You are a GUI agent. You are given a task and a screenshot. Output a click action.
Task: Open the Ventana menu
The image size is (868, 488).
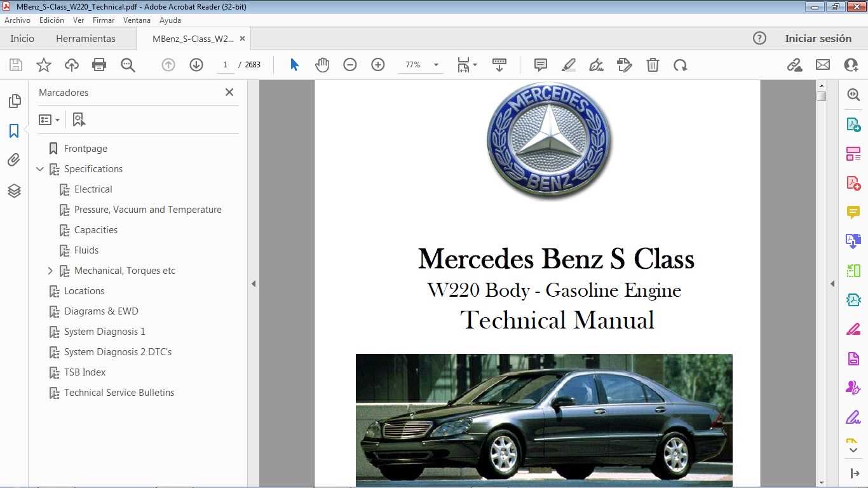137,20
